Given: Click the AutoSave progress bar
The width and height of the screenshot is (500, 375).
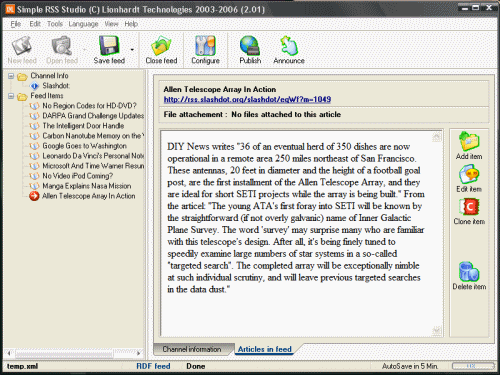Looking at the screenshot, I should click(473, 366).
